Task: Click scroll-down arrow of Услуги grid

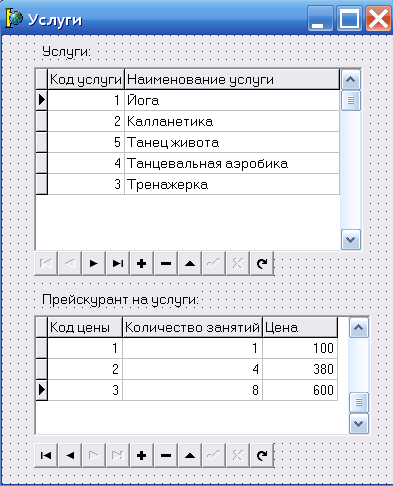Action: point(351,239)
